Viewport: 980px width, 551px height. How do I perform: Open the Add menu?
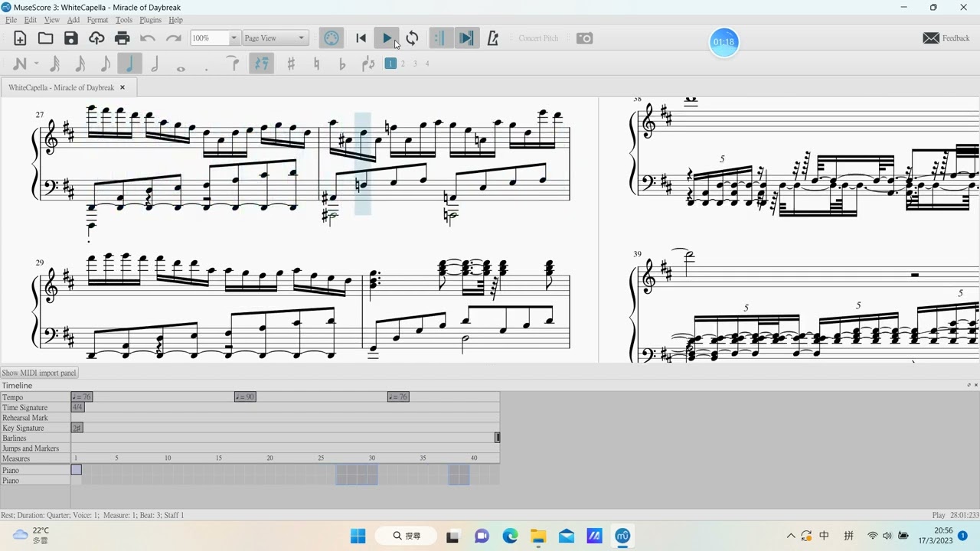73,20
